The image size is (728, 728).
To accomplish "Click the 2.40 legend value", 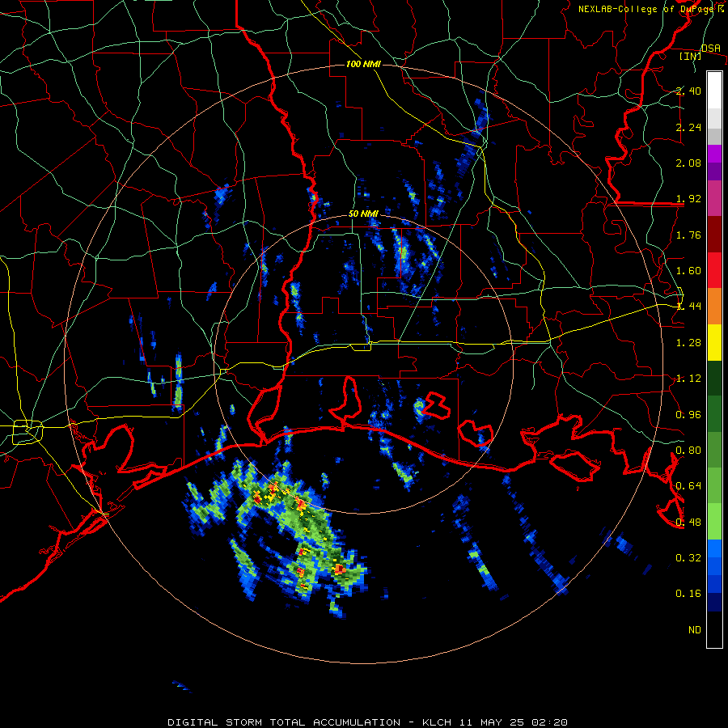I will [x=688, y=91].
